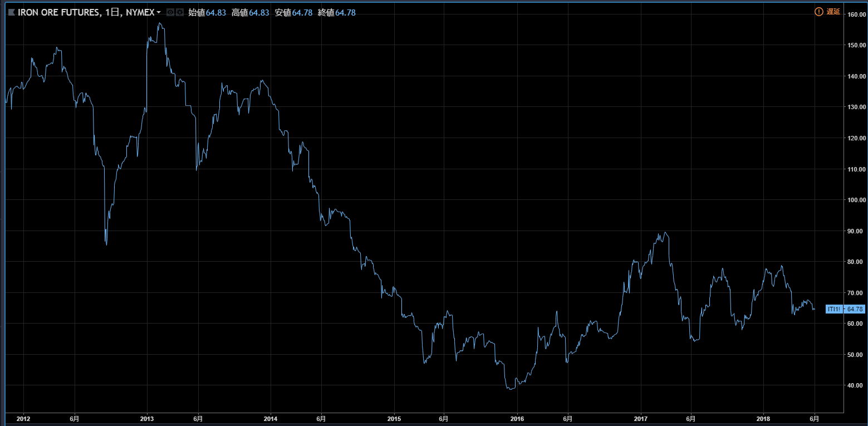Click the orange delayed-data warning icon
Screen dimensions: 868x426
[818, 12]
